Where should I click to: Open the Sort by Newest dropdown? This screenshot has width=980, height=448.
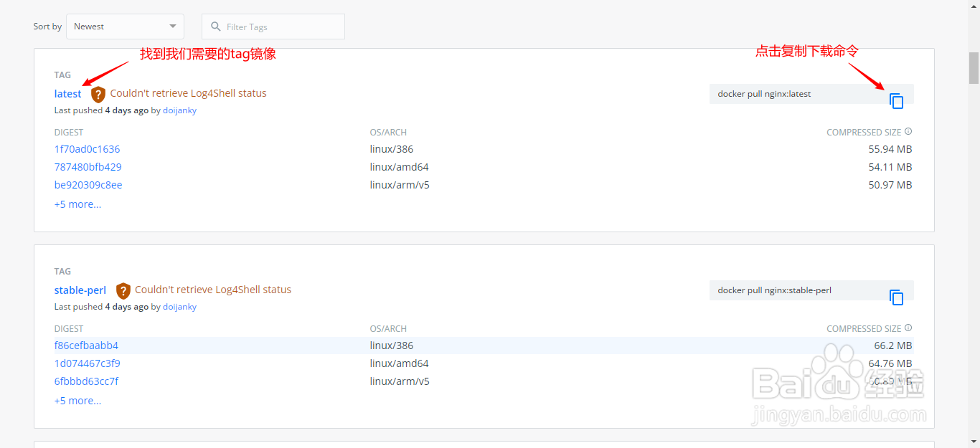[x=125, y=27]
